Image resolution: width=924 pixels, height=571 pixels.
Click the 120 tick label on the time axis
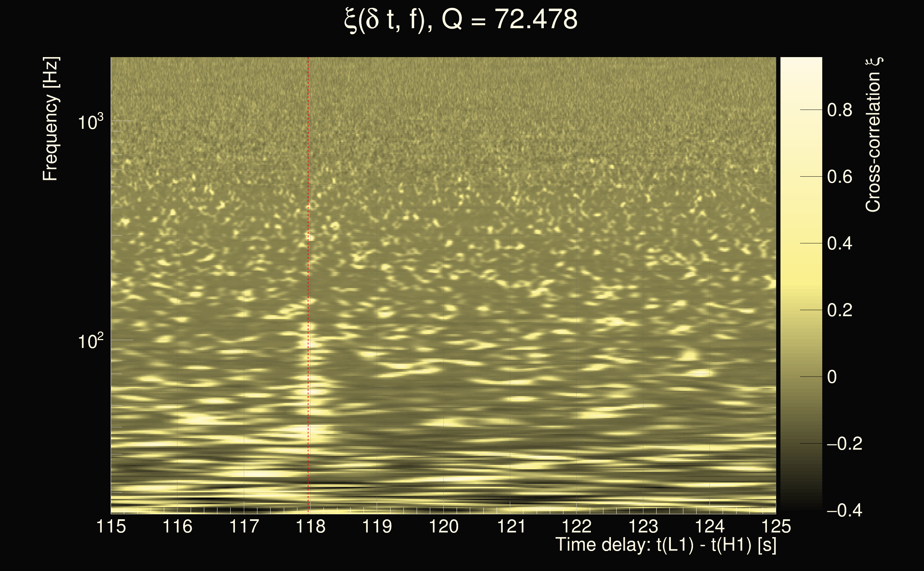pyautogui.click(x=443, y=526)
